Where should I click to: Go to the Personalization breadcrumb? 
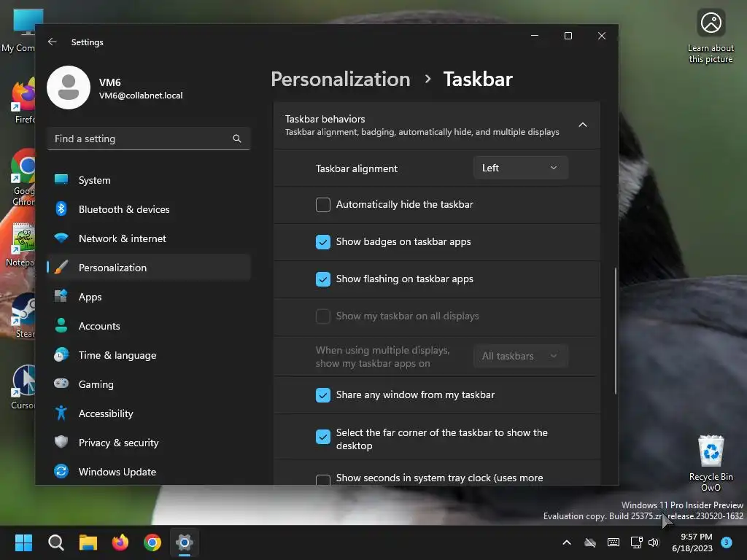click(341, 79)
